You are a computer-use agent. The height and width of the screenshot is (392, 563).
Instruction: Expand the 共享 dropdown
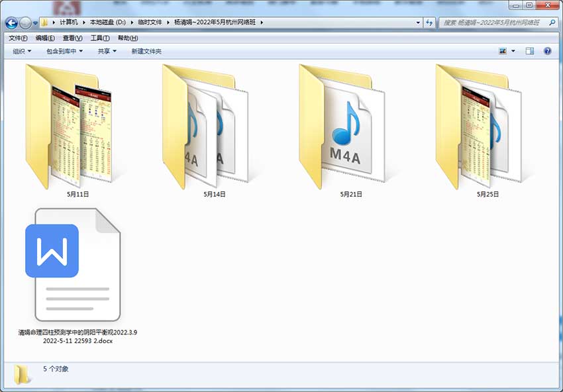click(x=107, y=52)
